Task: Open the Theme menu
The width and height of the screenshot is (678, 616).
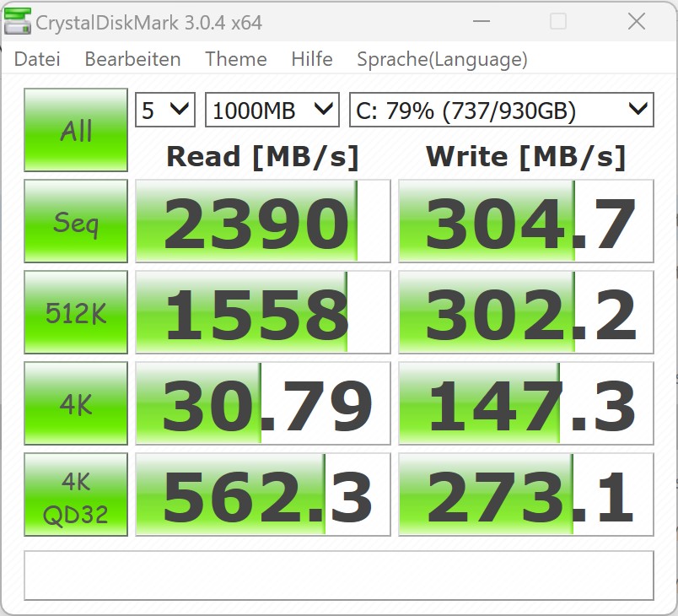Action: (x=235, y=59)
